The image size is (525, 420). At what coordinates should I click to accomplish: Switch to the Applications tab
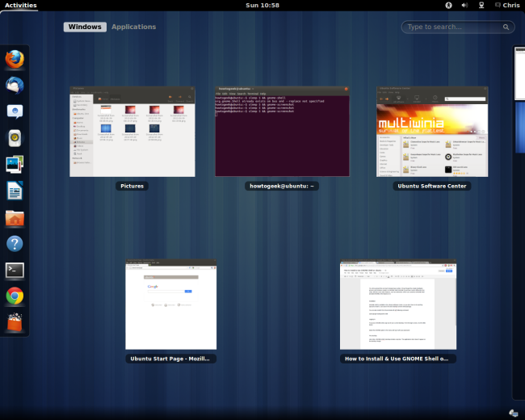(x=133, y=27)
